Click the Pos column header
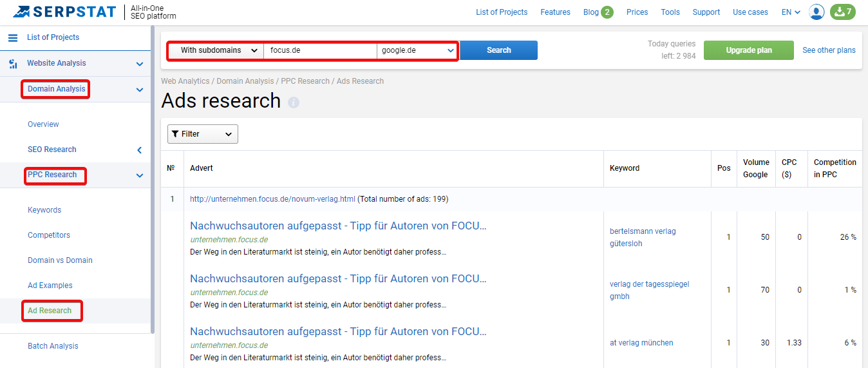Screen dimensions: 868x368 pyautogui.click(x=724, y=168)
